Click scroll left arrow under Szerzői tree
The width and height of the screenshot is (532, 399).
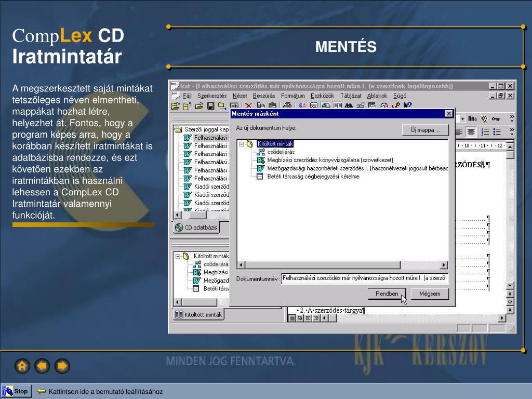pyautogui.click(x=178, y=215)
